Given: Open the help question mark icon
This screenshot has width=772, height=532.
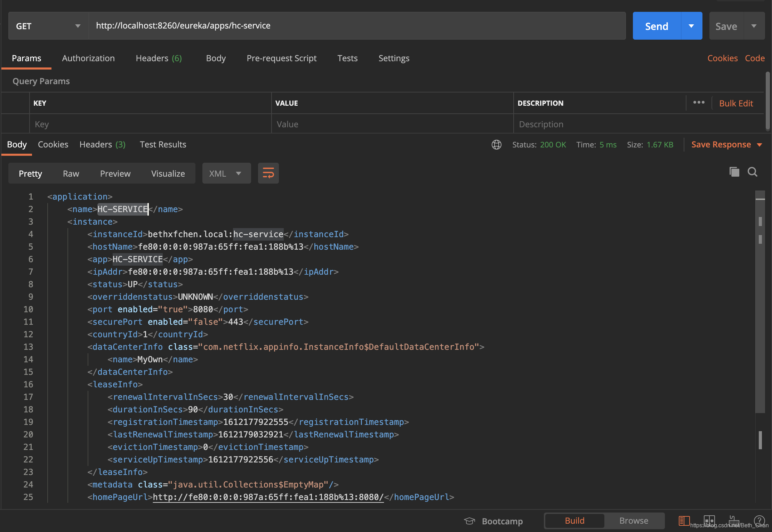Looking at the screenshot, I should coord(759,520).
